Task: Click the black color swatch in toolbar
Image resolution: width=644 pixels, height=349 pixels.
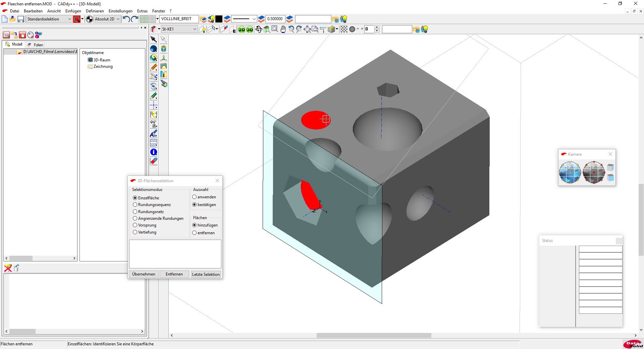Action: tap(219, 19)
